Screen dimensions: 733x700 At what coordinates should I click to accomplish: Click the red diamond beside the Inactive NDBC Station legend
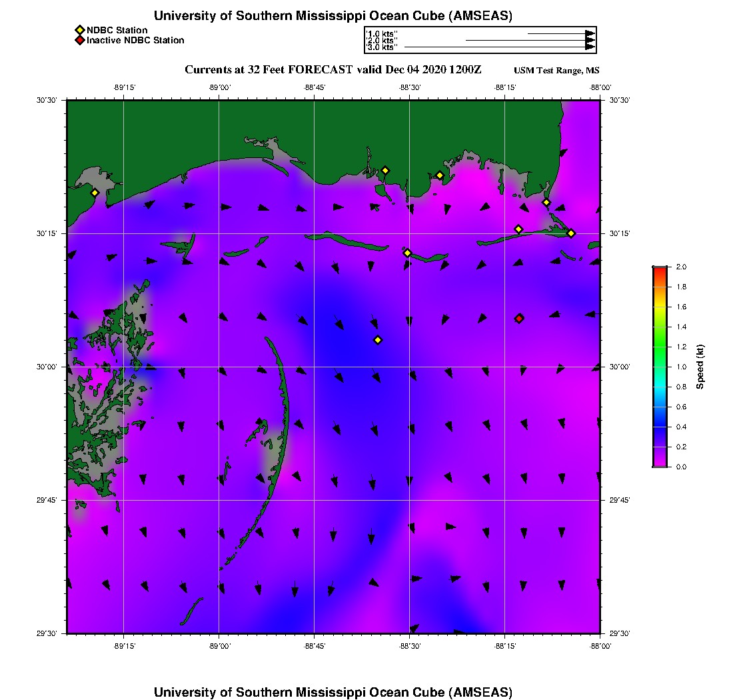pos(79,41)
